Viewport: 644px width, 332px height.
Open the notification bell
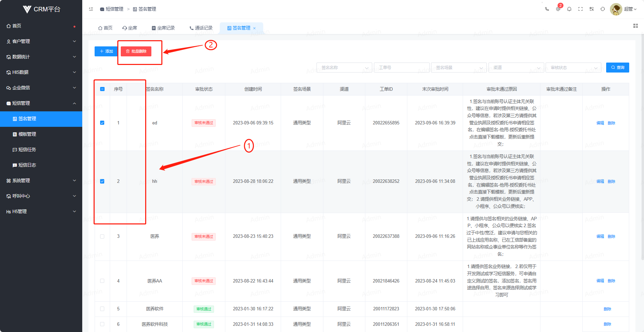[x=569, y=9]
